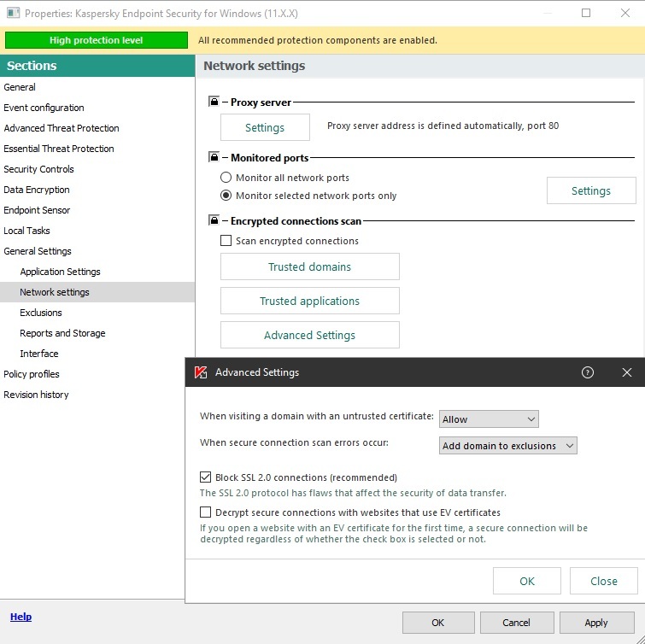Screen dimensions: 645x644
Task: Go to Reports and Storage section
Action: click(x=62, y=333)
